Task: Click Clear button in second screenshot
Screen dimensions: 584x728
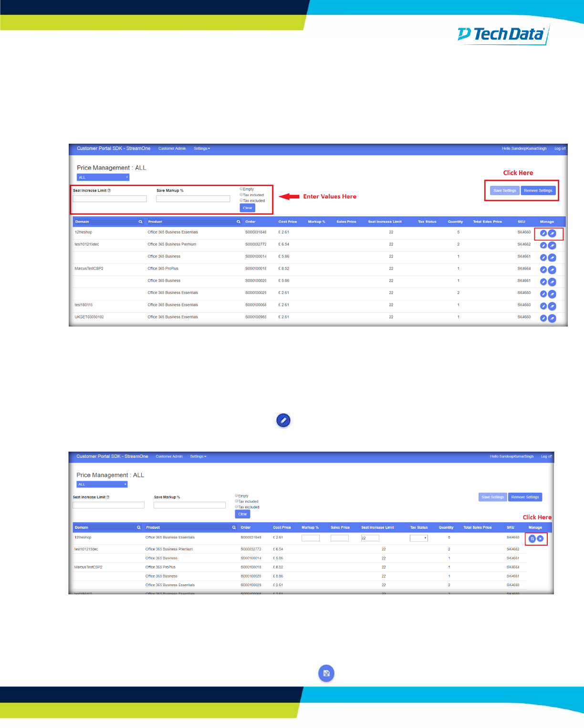Action: [242, 514]
